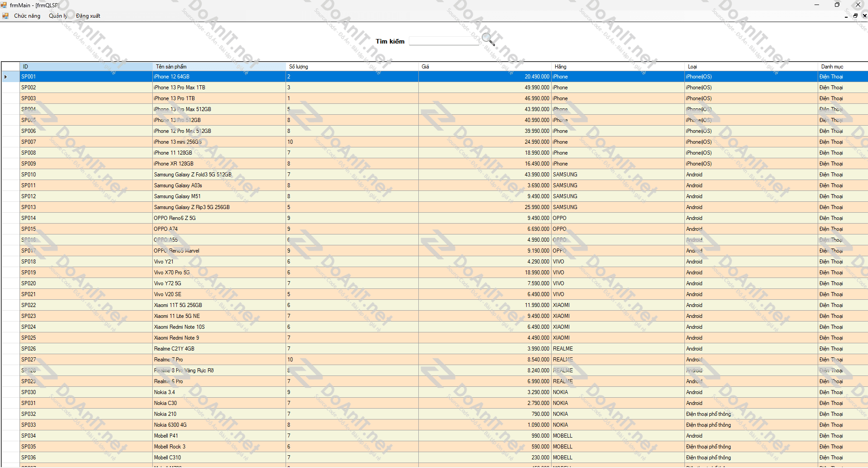Select the Samsung Galaxy M51 cell

[219, 196]
